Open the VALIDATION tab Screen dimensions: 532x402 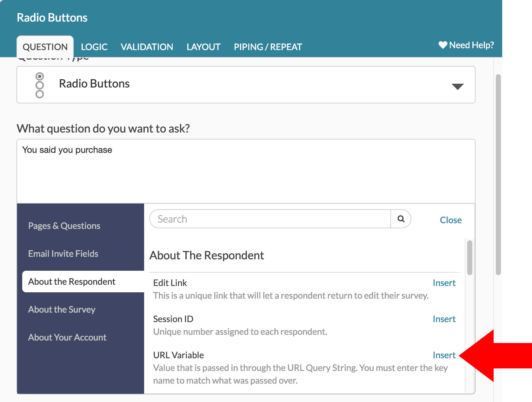point(147,47)
